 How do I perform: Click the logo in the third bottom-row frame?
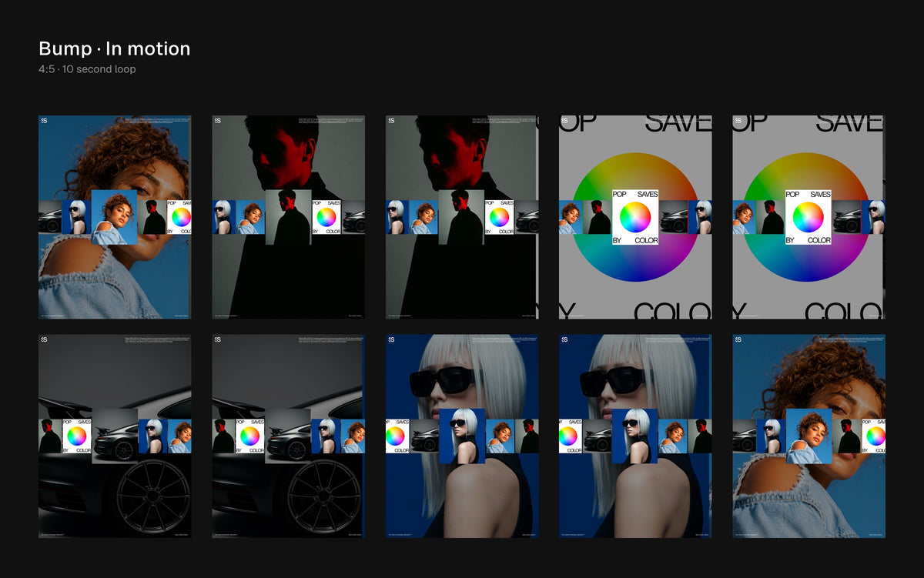click(391, 339)
